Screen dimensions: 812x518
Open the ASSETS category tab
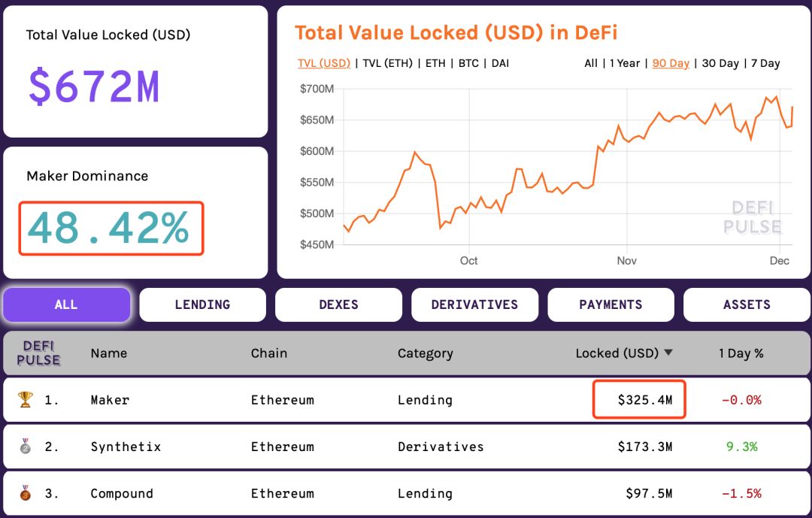click(x=747, y=304)
